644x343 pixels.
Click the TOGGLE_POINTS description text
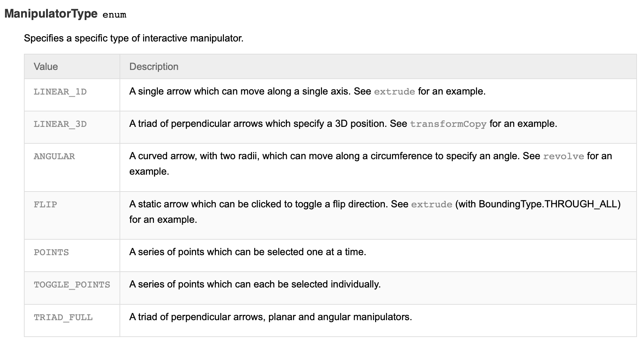coord(255,284)
